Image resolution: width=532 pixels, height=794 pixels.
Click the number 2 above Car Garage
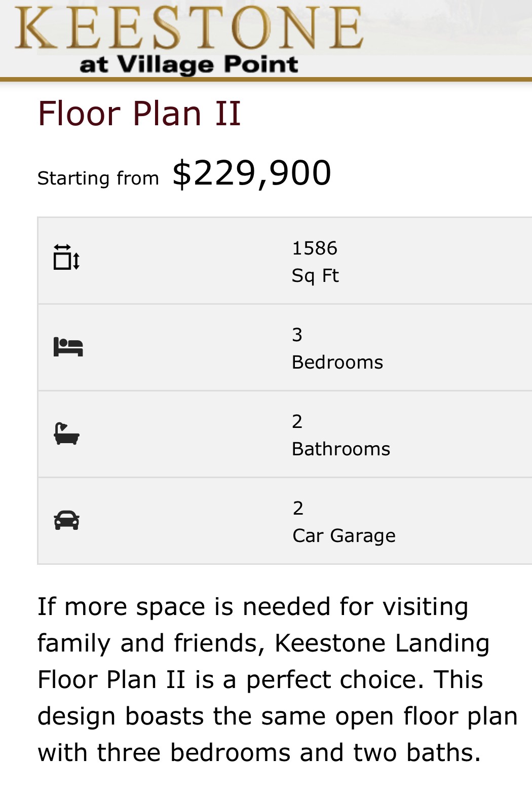(x=298, y=508)
